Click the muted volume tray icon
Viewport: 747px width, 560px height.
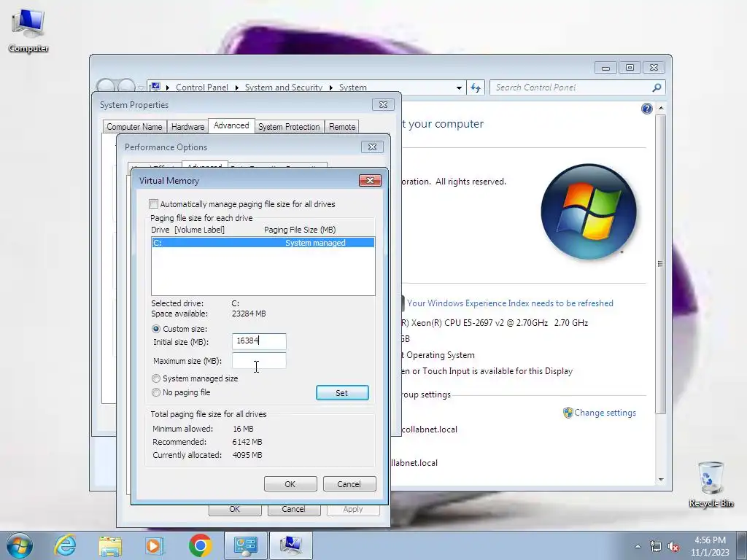pyautogui.click(x=673, y=547)
